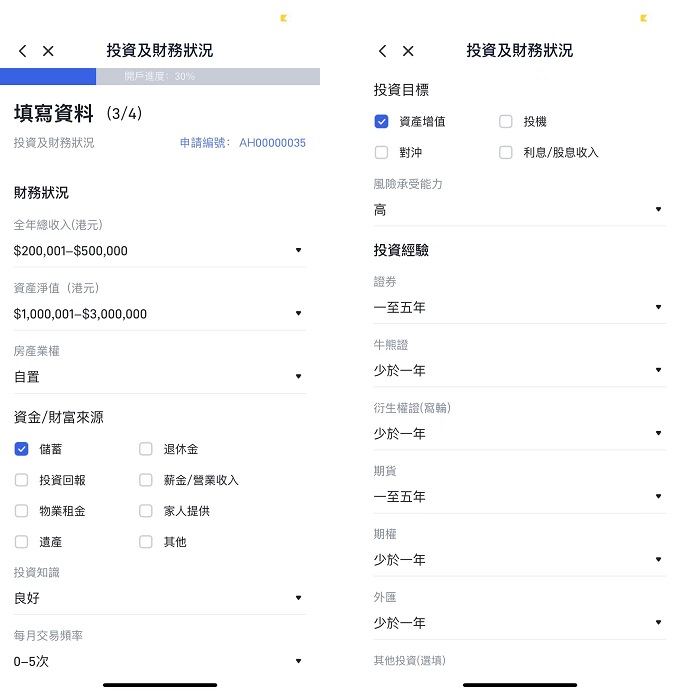The height and width of the screenshot is (693, 688).
Task: Expand the 資產淨值 dropdown
Action: (160, 314)
